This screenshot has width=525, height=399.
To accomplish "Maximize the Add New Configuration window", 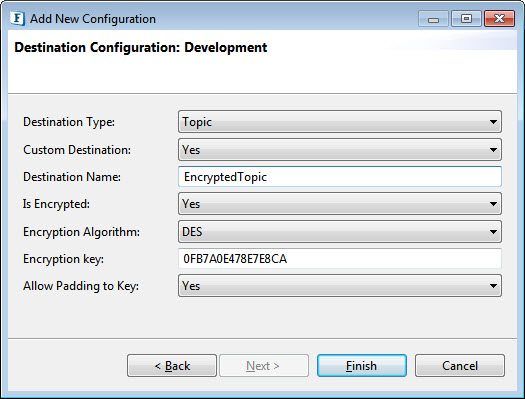I will click(x=466, y=19).
